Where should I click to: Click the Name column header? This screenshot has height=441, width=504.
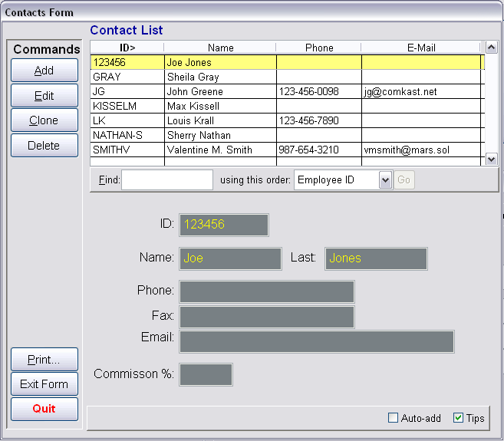[220, 48]
